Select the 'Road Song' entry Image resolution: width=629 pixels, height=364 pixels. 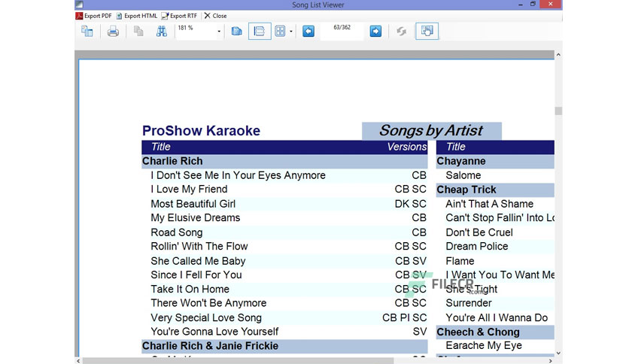coord(177,232)
